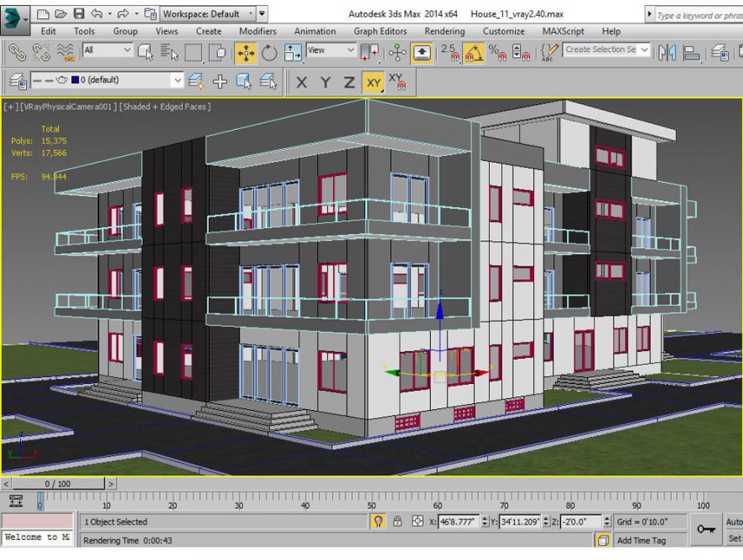This screenshot has width=743, height=560.
Task: Open the Create Selection Set dropdown
Action: coord(606,50)
